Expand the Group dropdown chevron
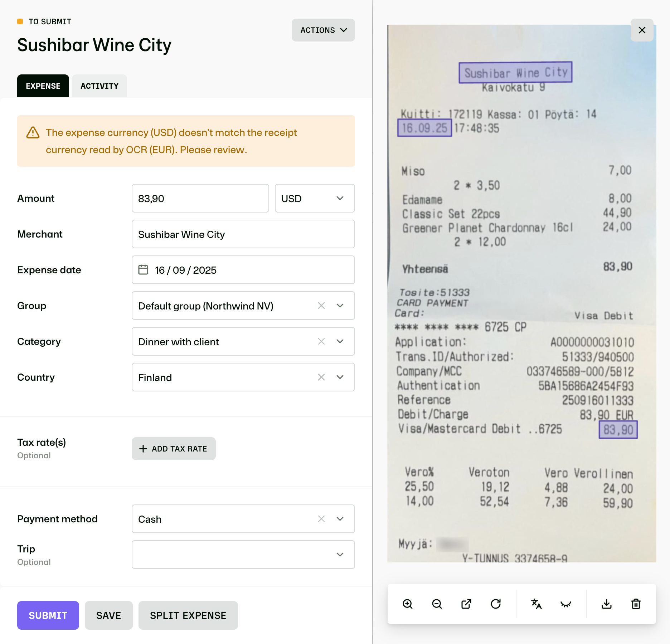Screen dimensions: 670x644 [x=340, y=306]
